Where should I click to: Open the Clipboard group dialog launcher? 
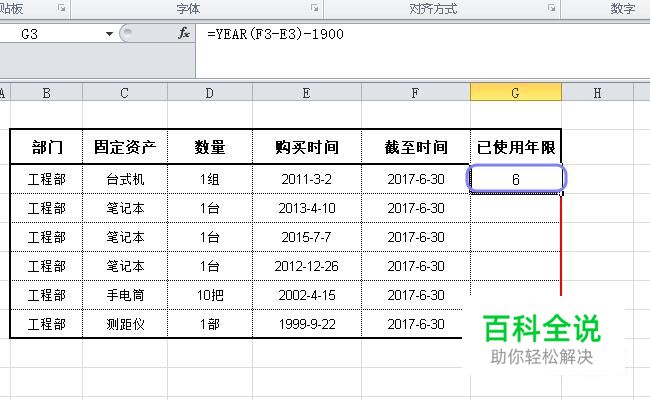click(x=61, y=7)
